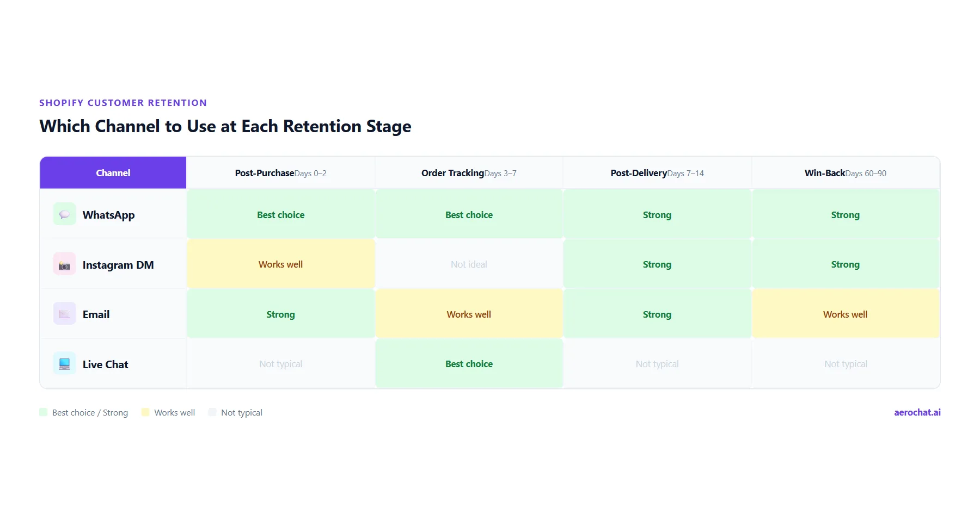Click the Live Chat row label
The height and width of the screenshot is (514, 980).
point(105,364)
